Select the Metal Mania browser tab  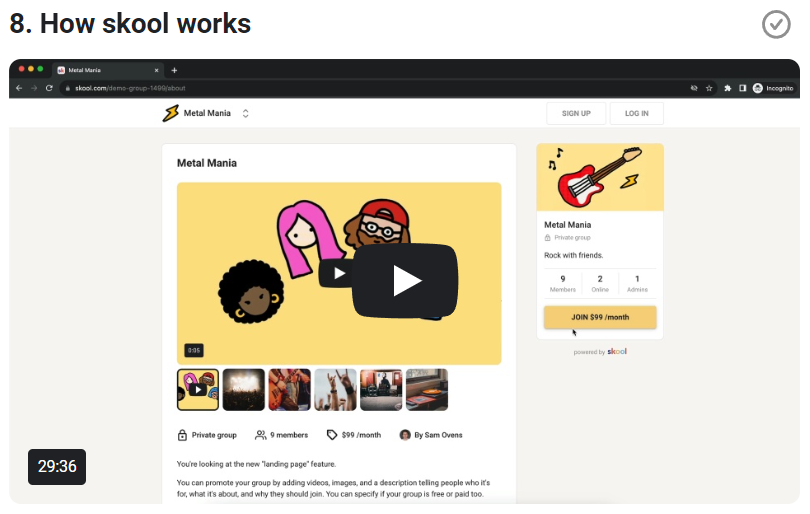(108, 70)
